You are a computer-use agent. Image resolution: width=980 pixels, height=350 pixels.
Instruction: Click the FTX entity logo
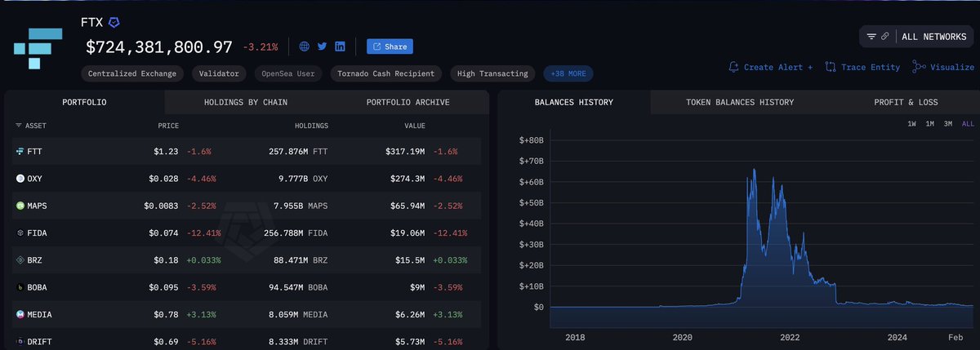point(39,47)
